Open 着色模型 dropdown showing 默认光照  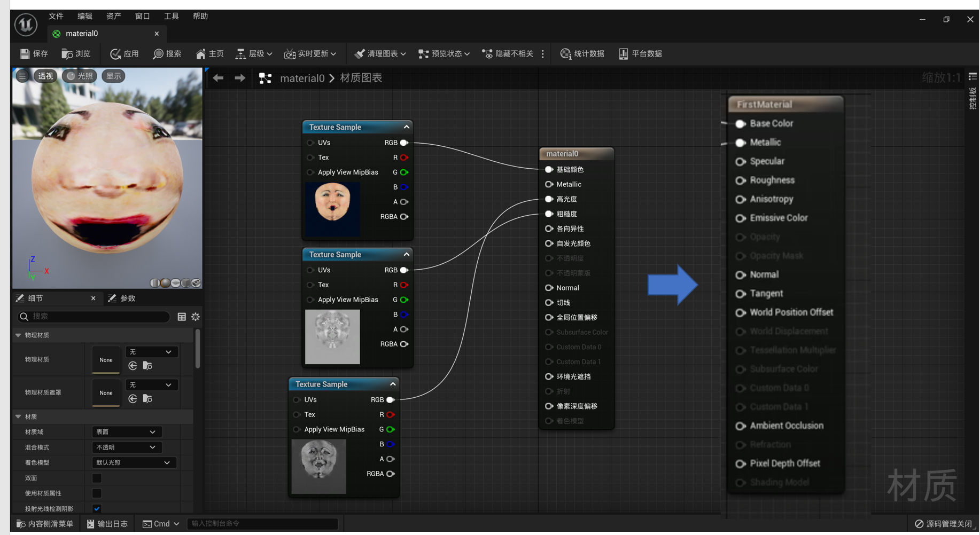pos(134,462)
